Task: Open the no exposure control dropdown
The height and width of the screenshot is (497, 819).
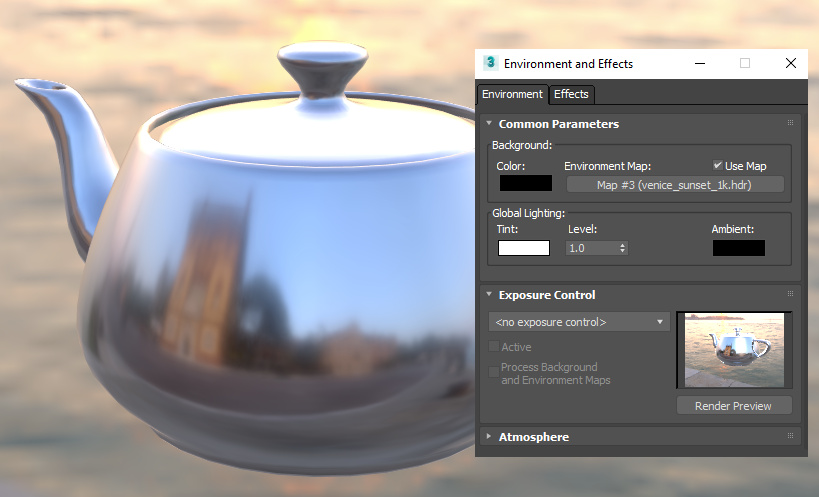Action: 579,322
